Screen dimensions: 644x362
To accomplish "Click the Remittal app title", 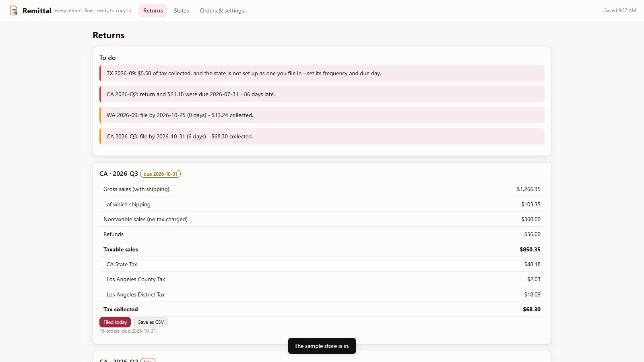I will (37, 11).
